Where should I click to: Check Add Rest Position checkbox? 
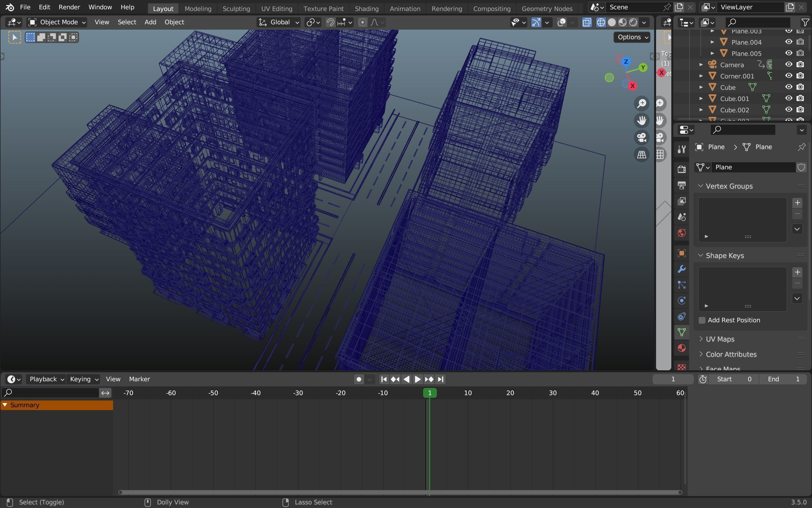tap(701, 320)
